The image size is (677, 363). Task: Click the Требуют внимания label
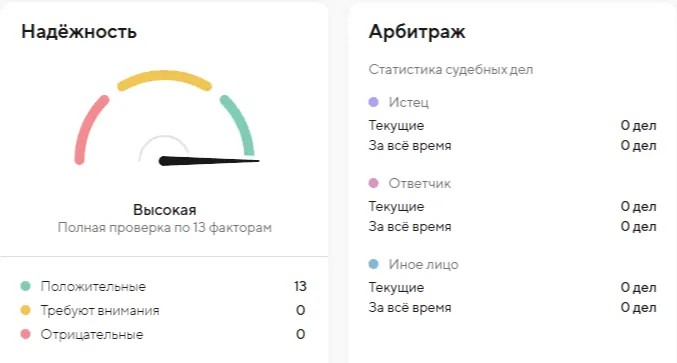pos(100,310)
